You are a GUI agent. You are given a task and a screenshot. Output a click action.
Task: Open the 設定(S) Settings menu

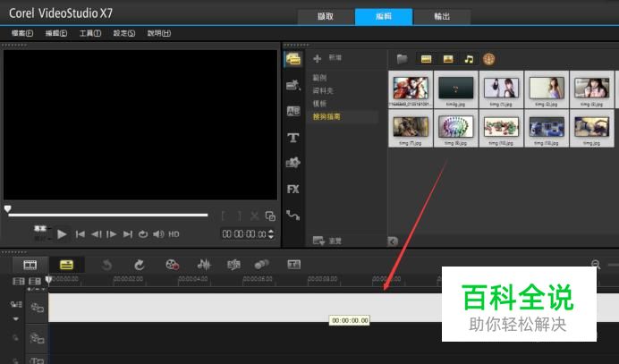pos(124,33)
